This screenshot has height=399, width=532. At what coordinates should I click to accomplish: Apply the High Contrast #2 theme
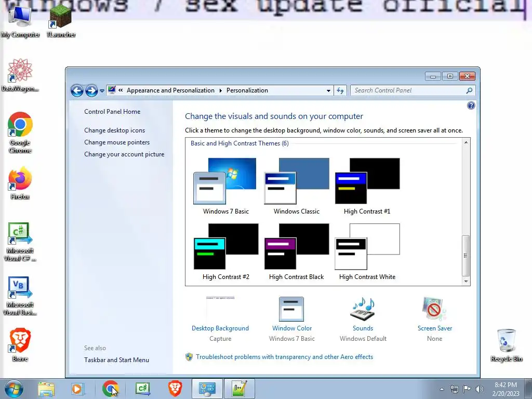pyautogui.click(x=225, y=252)
